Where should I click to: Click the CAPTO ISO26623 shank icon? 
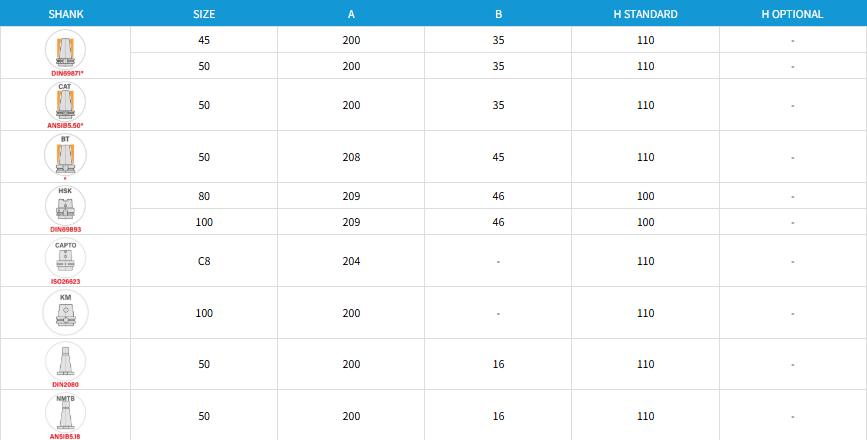tap(65, 258)
